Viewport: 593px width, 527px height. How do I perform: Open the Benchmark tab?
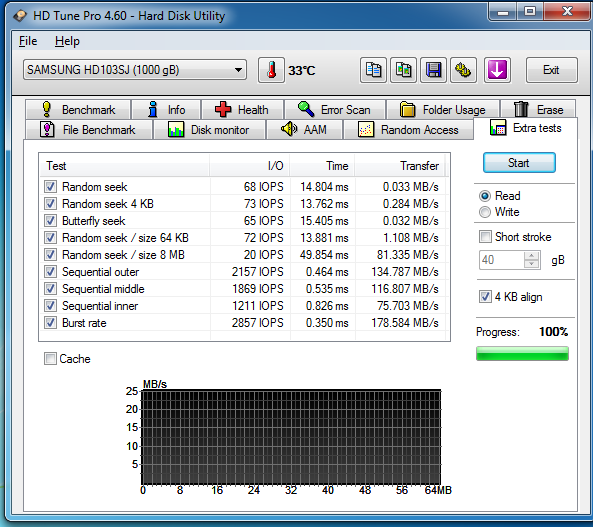coord(78,110)
